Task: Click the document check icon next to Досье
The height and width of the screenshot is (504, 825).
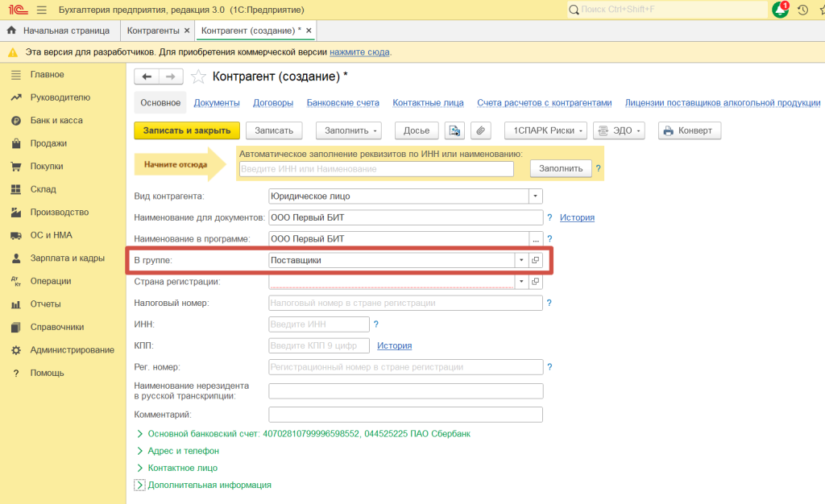Action: coord(455,130)
